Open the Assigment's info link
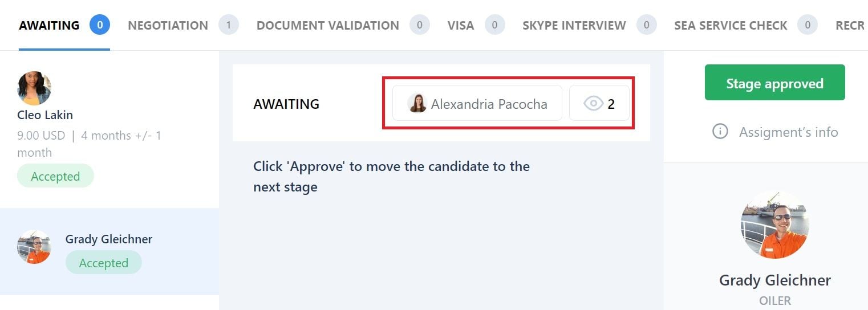Image resolution: width=868 pixels, height=310 pixels. [788, 132]
